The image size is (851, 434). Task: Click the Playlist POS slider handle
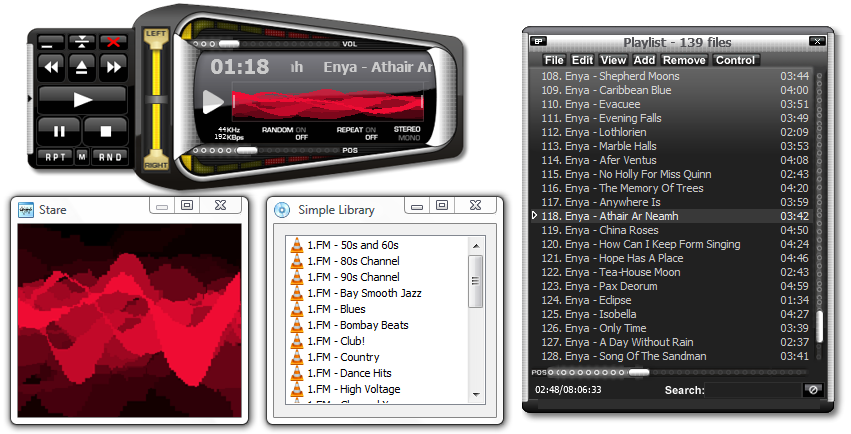pos(639,372)
